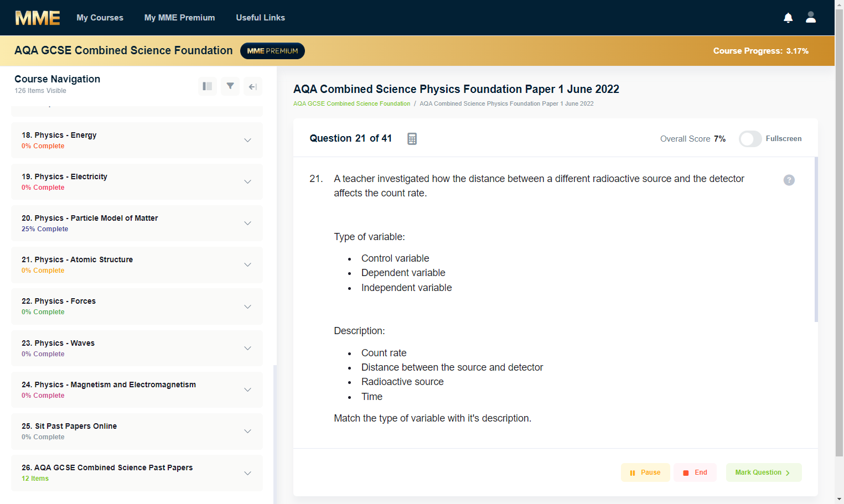Screen dimensions: 844x504
Task: Click '25% Complete' status text
Action: click(45, 229)
